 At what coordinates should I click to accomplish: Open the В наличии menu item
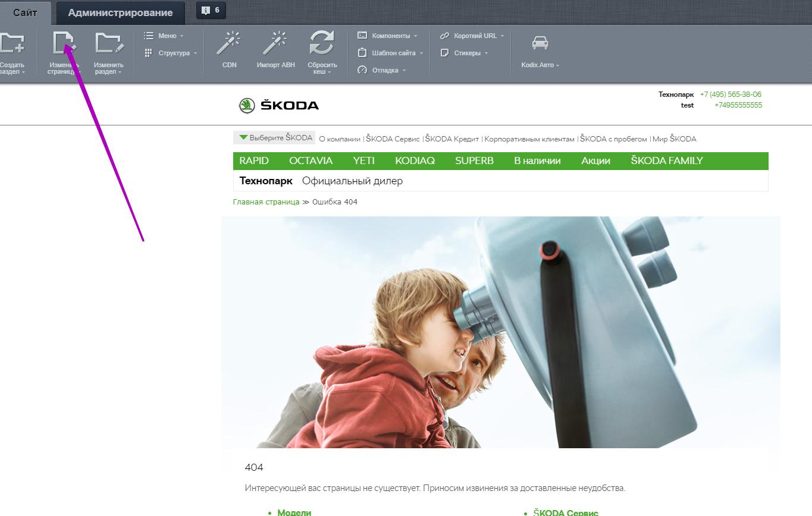(537, 161)
